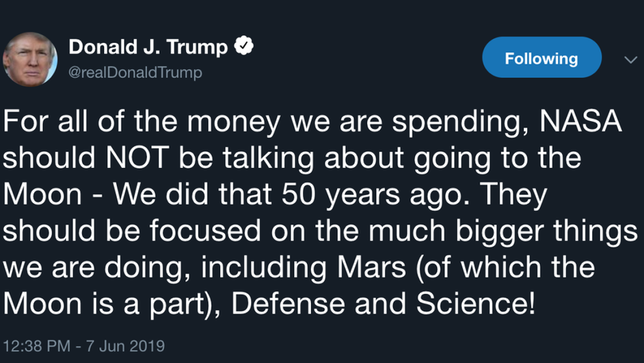This screenshot has height=363, width=644.
Task: Open the tweet author's profile picture
Action: (29, 59)
